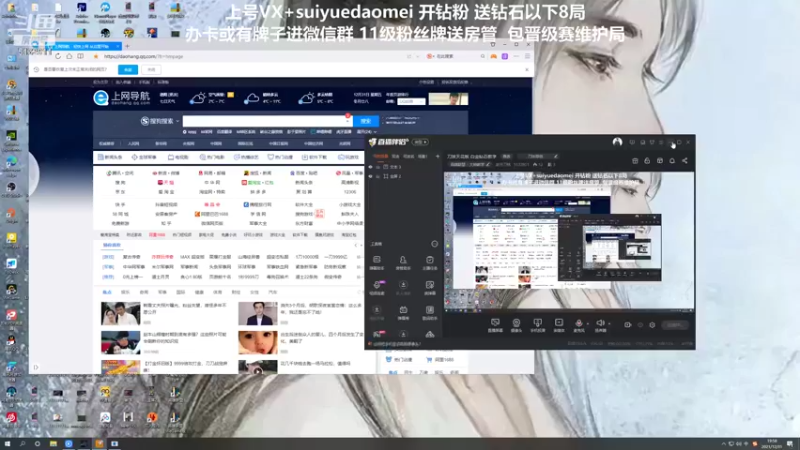Go to browser home page icon
Image resolution: width=800 pixels, height=450 pixels.
[x=69, y=56]
